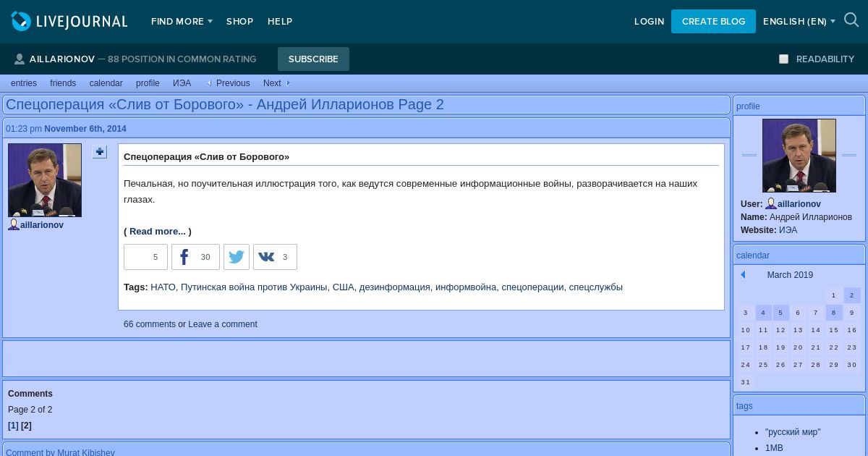Expand the Find More dropdown

click(x=182, y=22)
